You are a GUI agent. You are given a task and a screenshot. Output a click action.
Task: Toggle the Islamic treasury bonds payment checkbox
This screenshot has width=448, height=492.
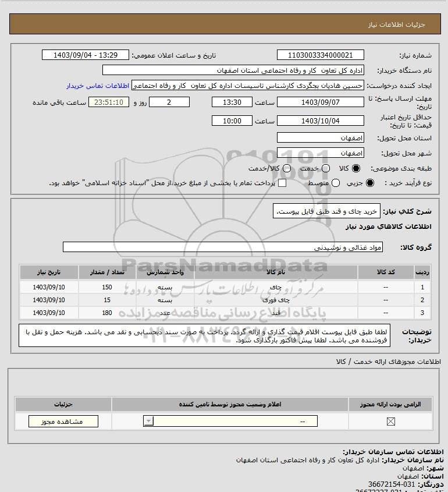coord(282,183)
